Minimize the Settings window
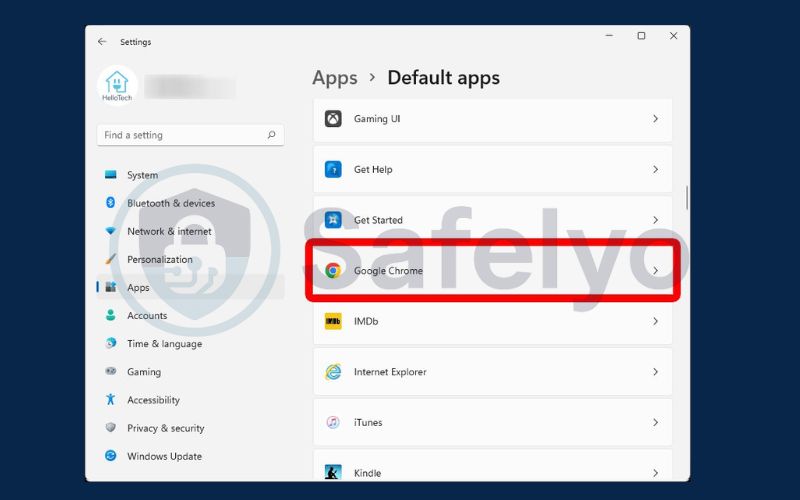The height and width of the screenshot is (500, 800). point(609,36)
